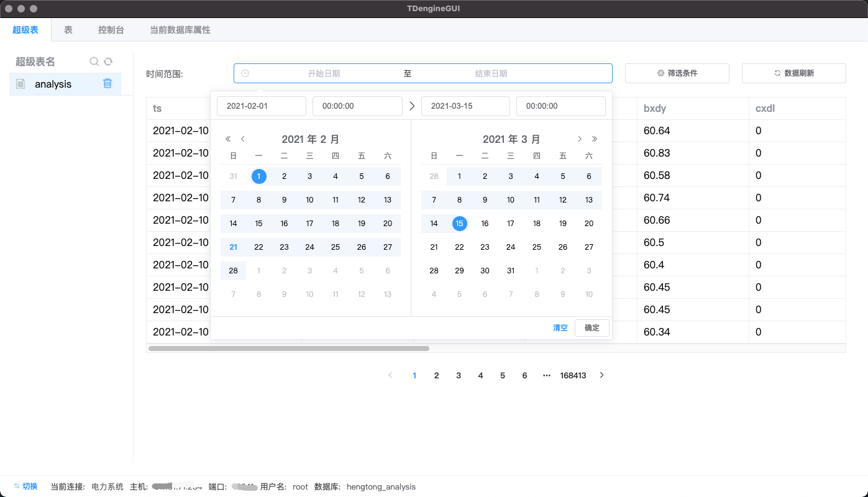868x497 pixels.
Task: Select February 19 in left calendar
Action: tap(362, 224)
